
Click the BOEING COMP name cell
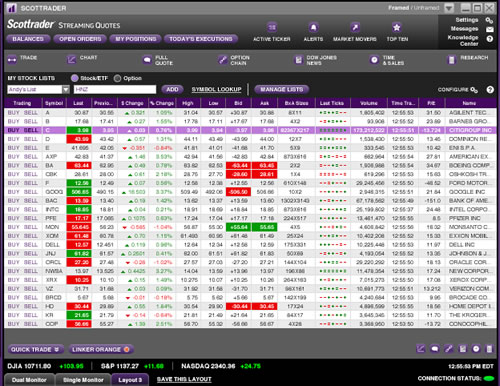coord(469,165)
